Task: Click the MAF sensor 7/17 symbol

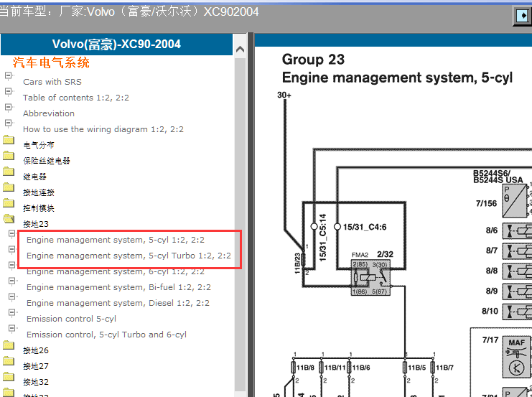Action: 517,358
